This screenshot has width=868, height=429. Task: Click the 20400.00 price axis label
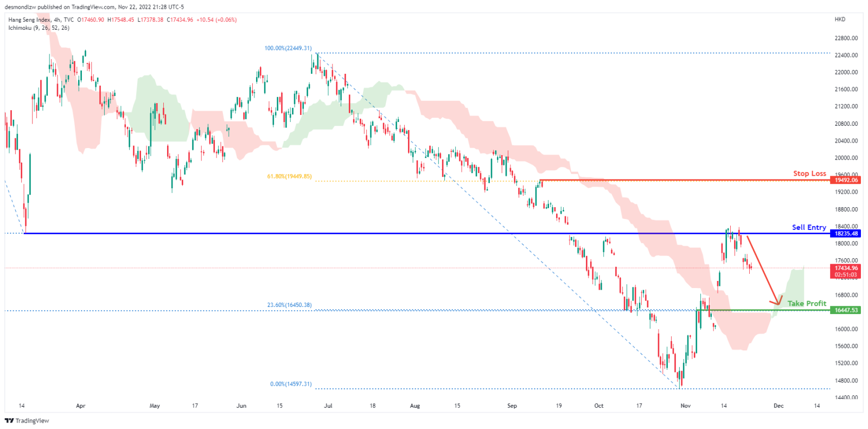(x=846, y=141)
